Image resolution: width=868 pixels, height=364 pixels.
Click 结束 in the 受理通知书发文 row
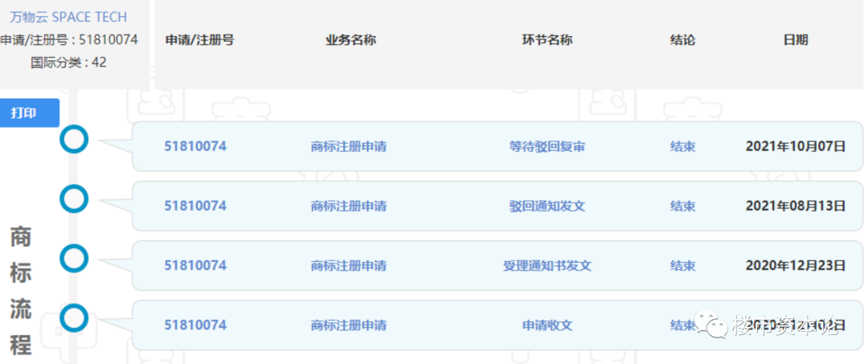click(682, 265)
